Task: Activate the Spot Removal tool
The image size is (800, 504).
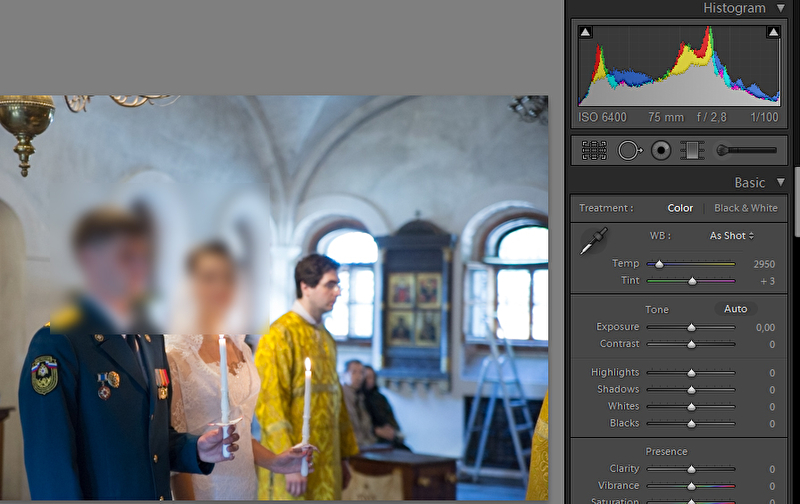Action: pos(628,150)
